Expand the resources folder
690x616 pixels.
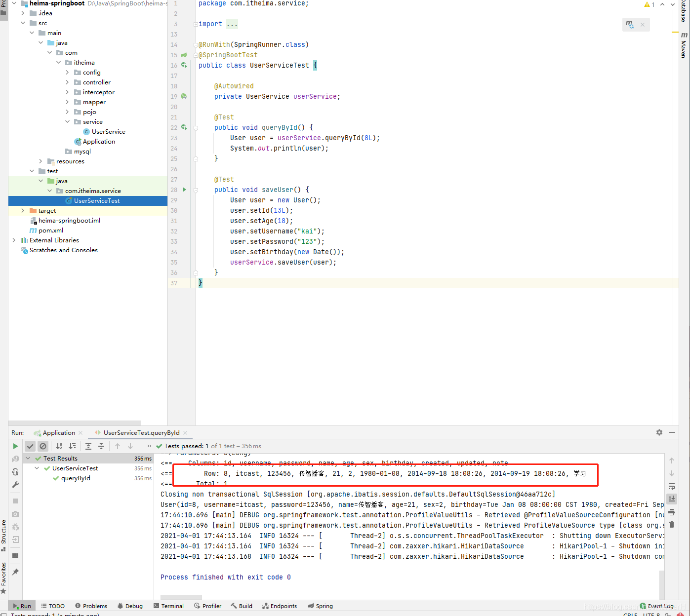coord(41,161)
